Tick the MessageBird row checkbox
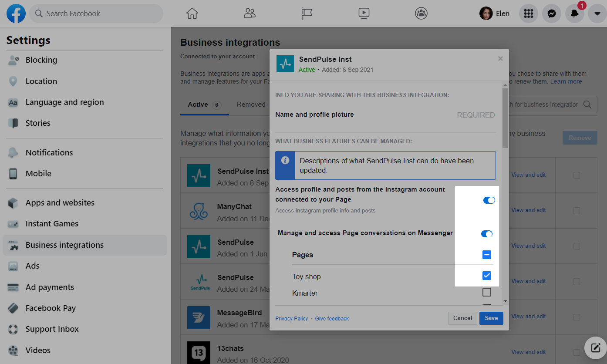 [577, 317]
